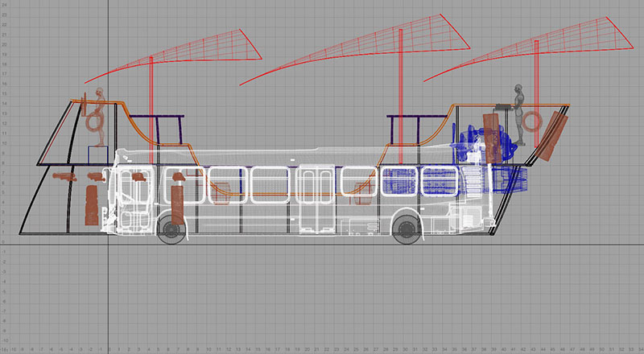The image size is (644, 354).
Task: Select the left purple railing frame
Action: [156, 130]
